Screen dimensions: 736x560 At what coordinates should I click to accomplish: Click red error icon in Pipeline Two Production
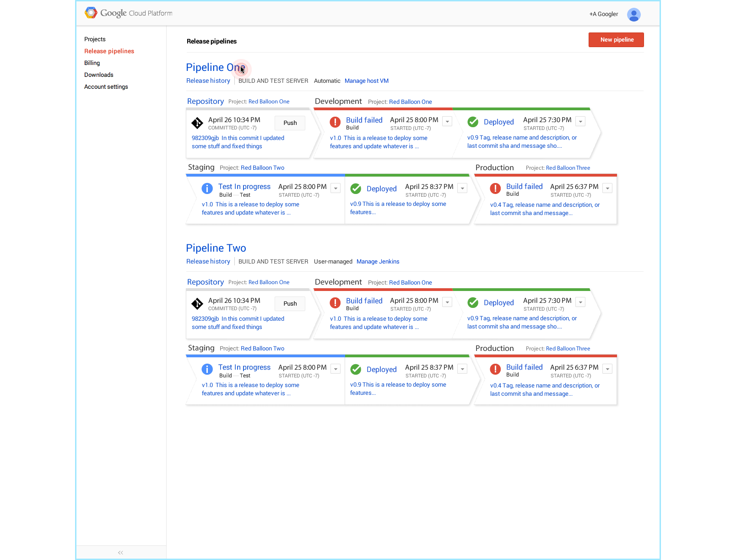click(x=495, y=369)
